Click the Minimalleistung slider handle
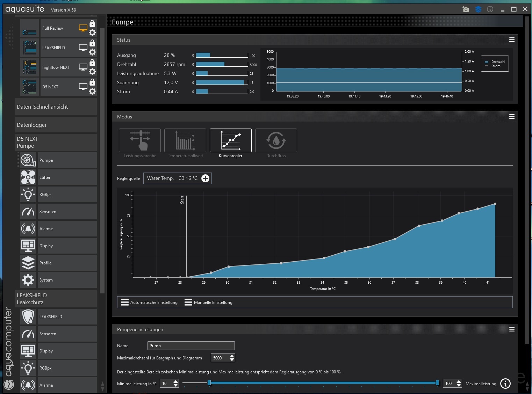This screenshot has width=532, height=394. pos(209,383)
